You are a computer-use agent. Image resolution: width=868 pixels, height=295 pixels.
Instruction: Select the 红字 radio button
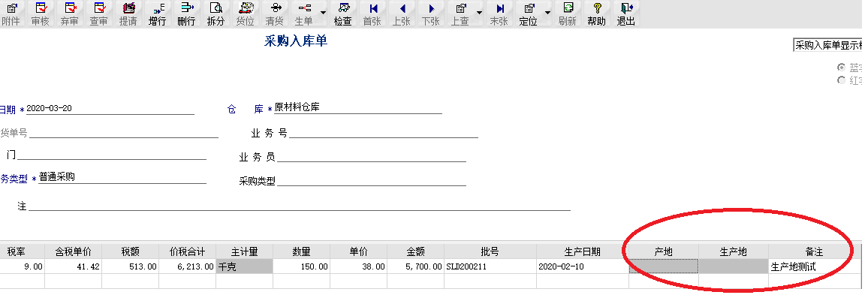point(842,80)
